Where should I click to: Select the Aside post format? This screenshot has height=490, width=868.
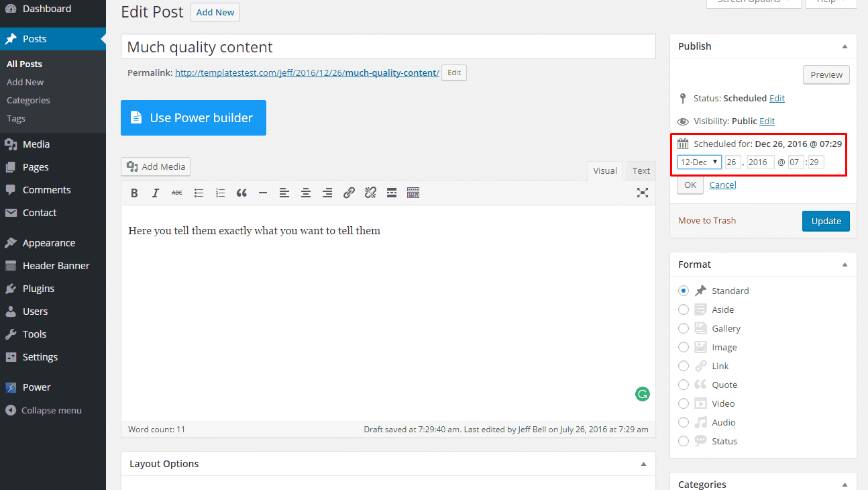pos(684,309)
